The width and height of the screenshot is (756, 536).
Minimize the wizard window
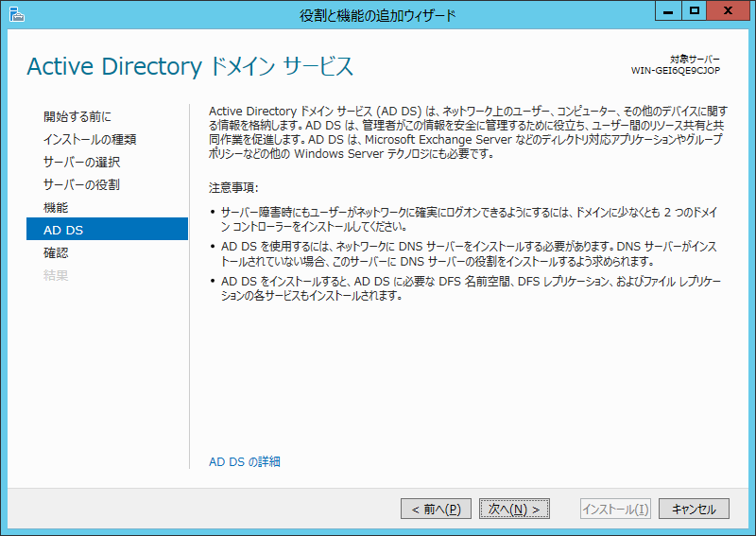(x=668, y=12)
